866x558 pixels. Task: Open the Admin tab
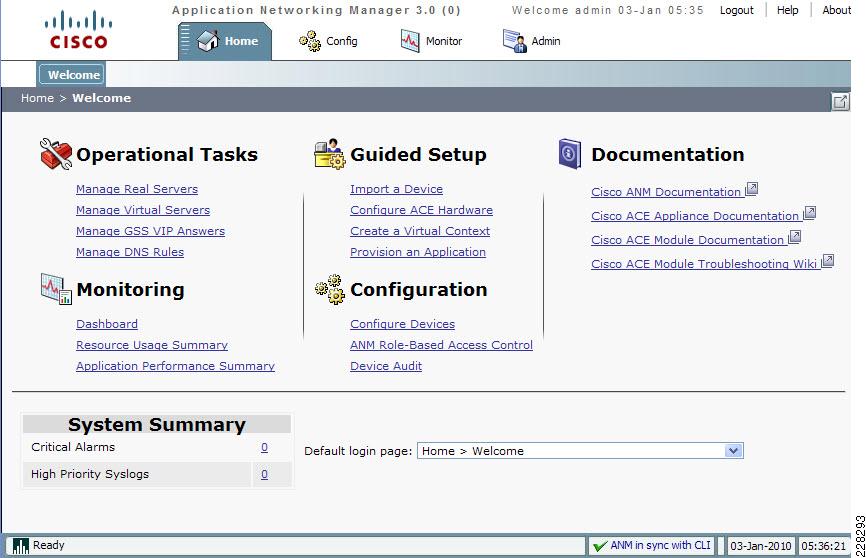(x=531, y=41)
